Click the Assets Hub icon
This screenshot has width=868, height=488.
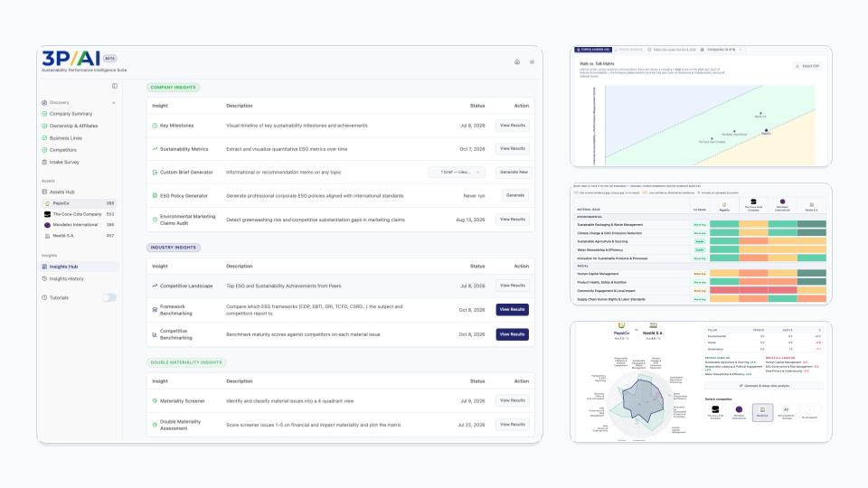coord(44,192)
